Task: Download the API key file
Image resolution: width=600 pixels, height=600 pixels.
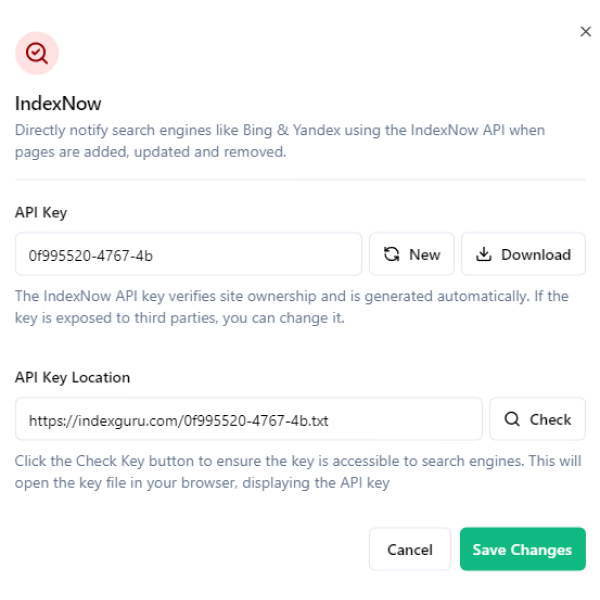Action: pyautogui.click(x=523, y=254)
